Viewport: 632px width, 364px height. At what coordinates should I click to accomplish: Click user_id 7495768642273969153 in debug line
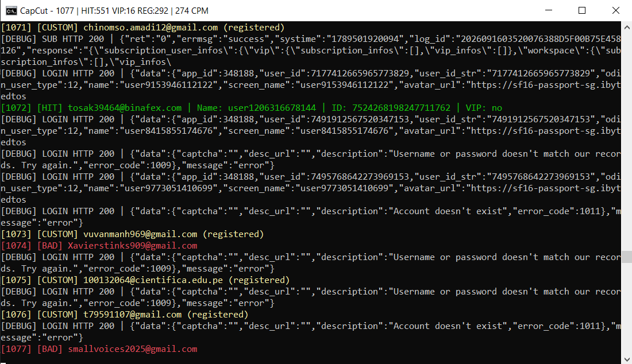(x=360, y=177)
